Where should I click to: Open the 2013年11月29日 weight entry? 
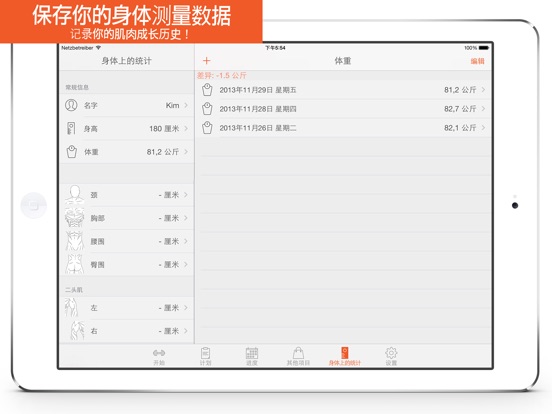[343, 90]
